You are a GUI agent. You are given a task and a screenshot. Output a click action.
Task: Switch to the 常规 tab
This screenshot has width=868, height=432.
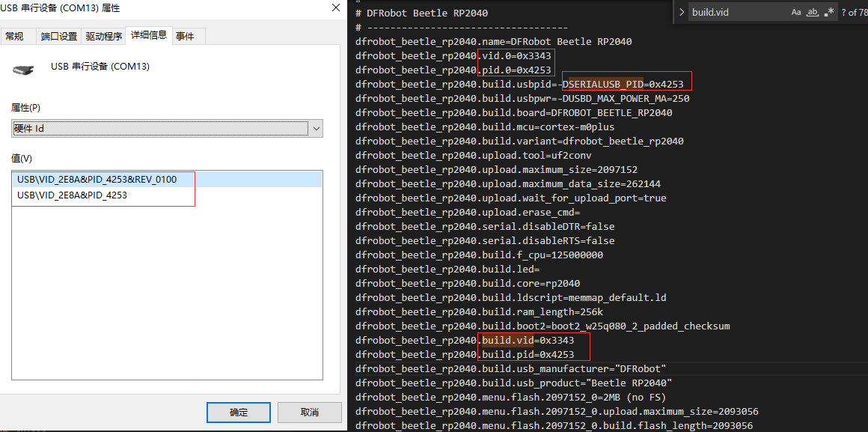point(14,37)
